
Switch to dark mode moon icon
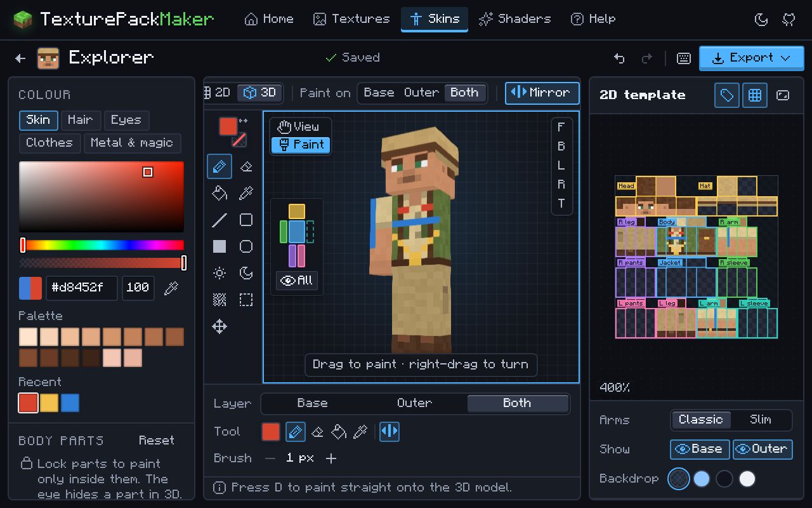pos(761,19)
